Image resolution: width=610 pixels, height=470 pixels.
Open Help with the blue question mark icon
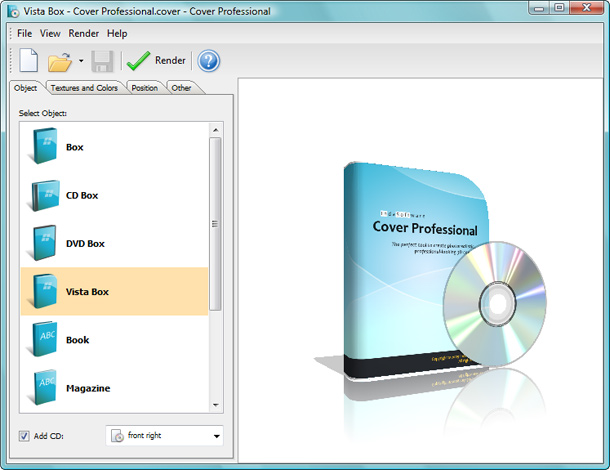coord(209,61)
